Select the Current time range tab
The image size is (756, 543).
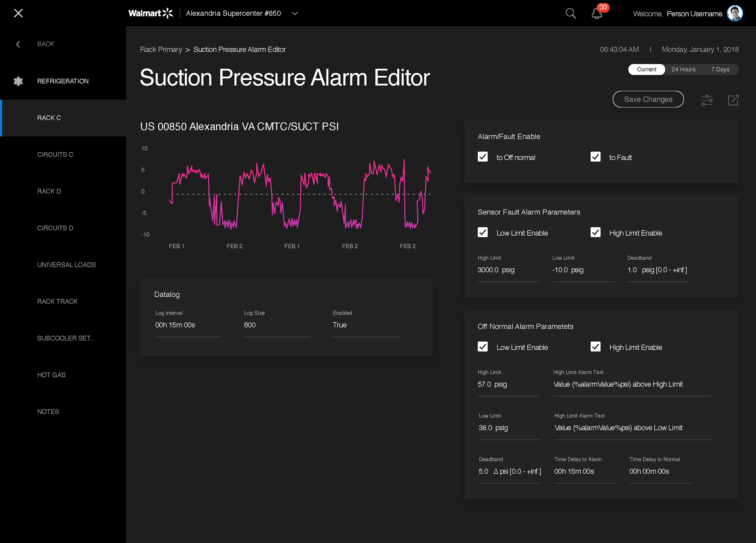point(647,69)
